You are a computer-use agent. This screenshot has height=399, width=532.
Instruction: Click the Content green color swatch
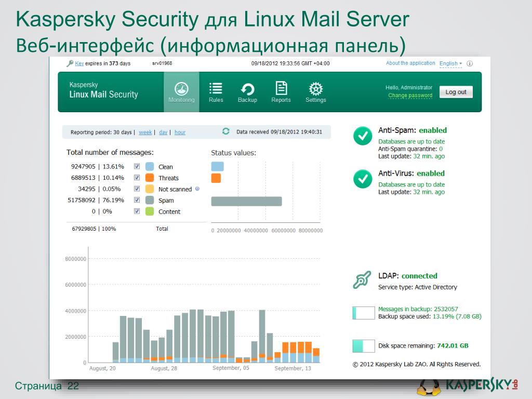click(x=150, y=211)
